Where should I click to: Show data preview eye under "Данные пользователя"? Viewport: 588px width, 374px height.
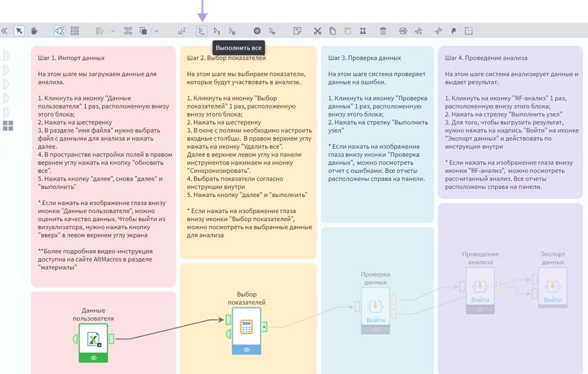(x=92, y=358)
